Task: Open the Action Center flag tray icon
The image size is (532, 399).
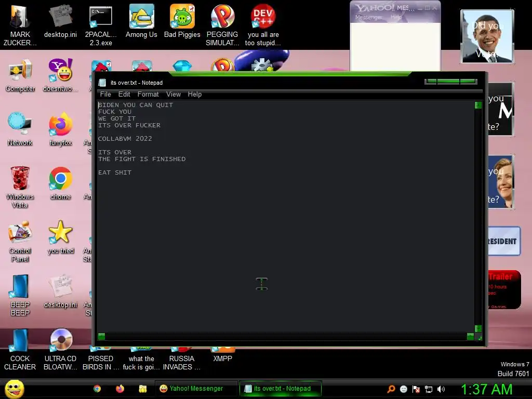Action: coord(416,389)
